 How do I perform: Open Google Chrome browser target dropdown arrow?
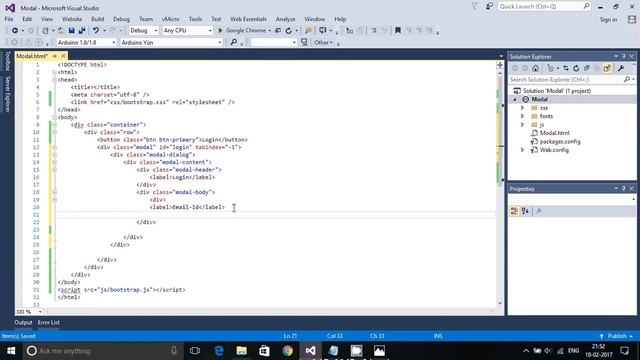(269, 31)
